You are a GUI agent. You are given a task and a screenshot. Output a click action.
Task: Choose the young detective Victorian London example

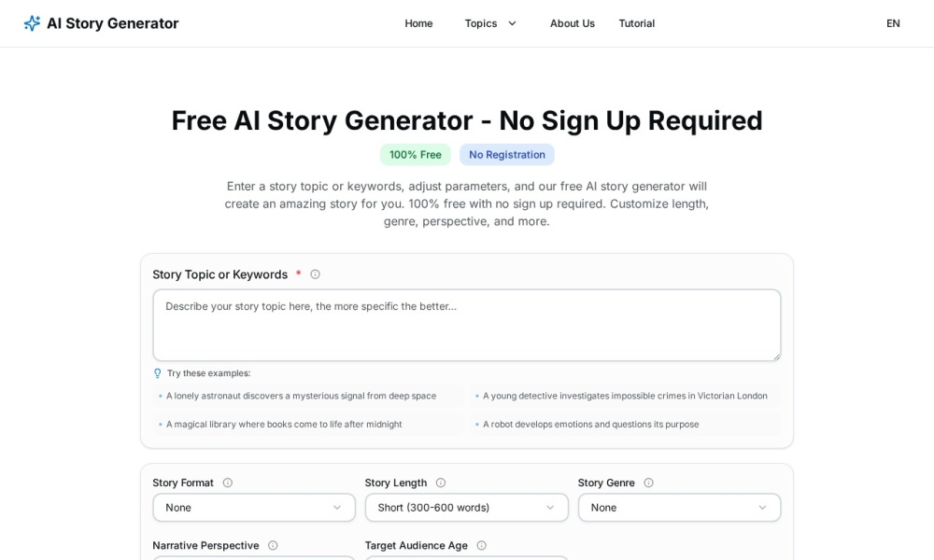pos(625,396)
